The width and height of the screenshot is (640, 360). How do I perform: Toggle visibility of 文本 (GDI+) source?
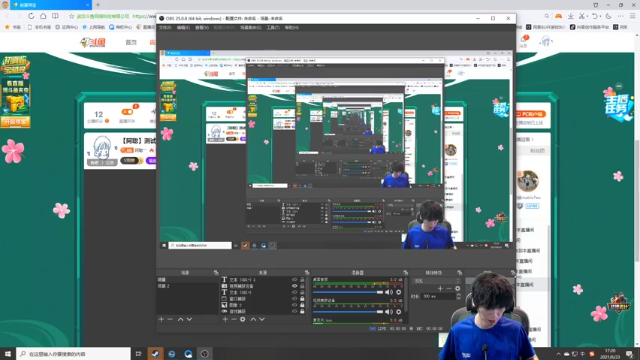(294, 293)
